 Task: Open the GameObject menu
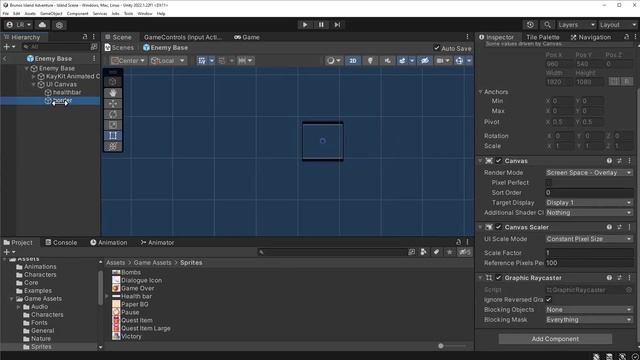pos(51,13)
